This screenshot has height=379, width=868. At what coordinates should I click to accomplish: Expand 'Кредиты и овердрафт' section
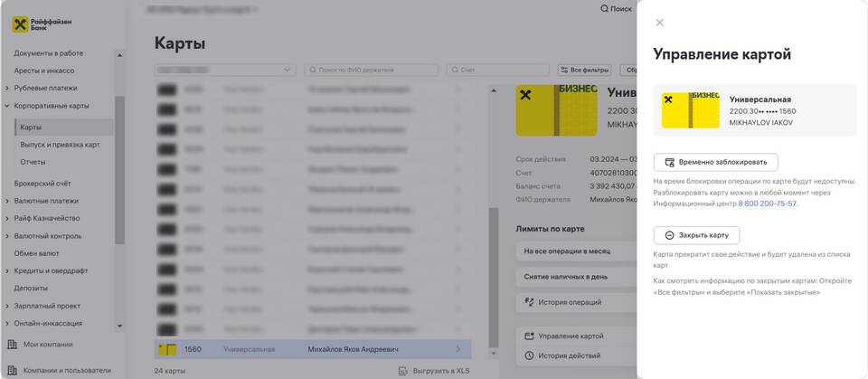(x=7, y=270)
